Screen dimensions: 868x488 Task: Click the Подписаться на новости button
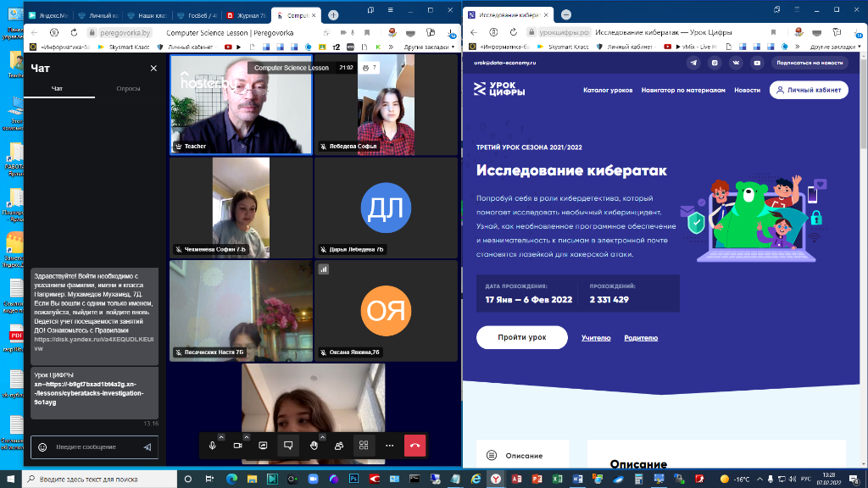point(810,63)
